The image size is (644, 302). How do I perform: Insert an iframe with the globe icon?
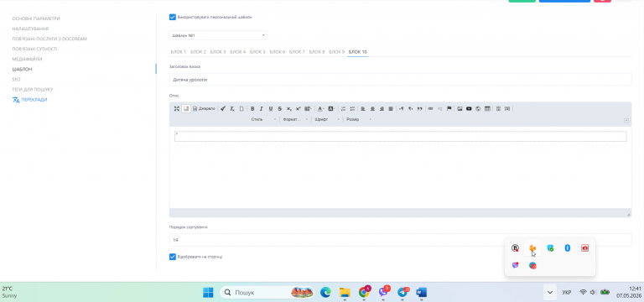pyautogui.click(x=478, y=109)
